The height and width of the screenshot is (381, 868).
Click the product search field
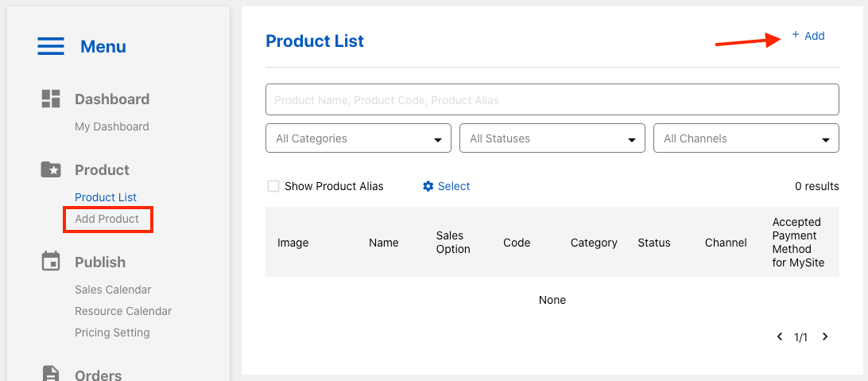pyautogui.click(x=552, y=100)
